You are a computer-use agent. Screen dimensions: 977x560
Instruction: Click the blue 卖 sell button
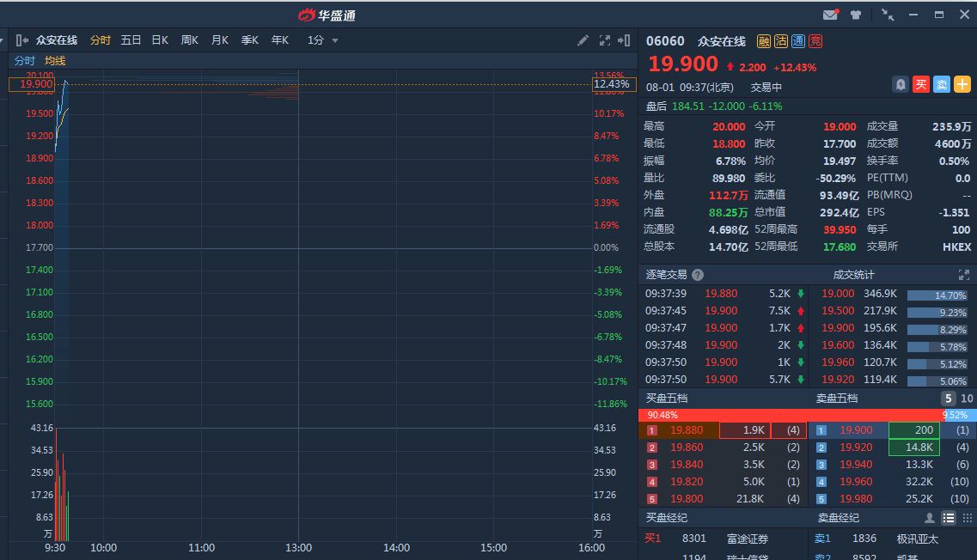coord(942,84)
